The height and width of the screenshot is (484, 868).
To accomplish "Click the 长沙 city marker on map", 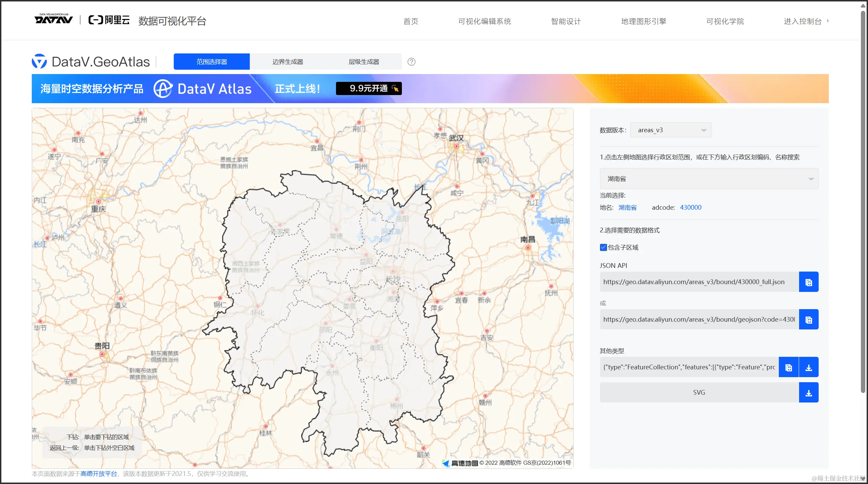I will coord(393,272).
